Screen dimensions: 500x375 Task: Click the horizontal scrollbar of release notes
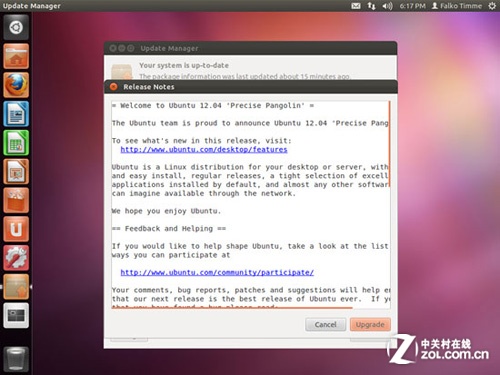click(x=232, y=308)
